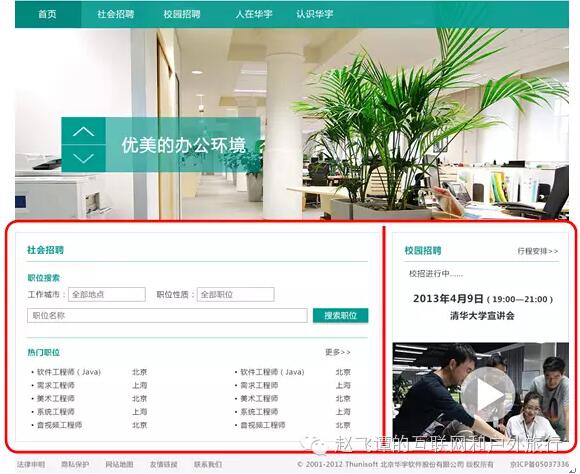Open the 行程安排>> link
The width and height of the screenshot is (580, 474).
click(x=538, y=251)
